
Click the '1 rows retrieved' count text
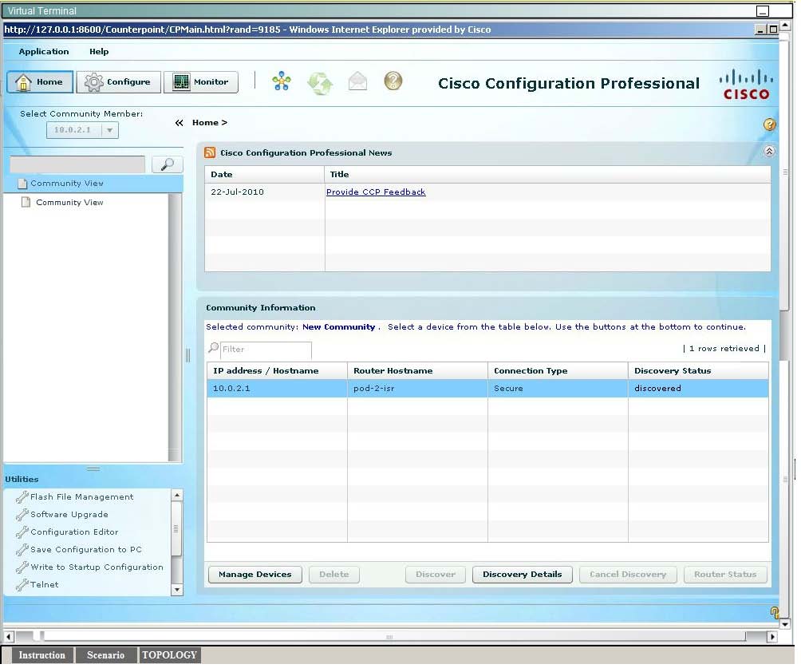pyautogui.click(x=724, y=349)
